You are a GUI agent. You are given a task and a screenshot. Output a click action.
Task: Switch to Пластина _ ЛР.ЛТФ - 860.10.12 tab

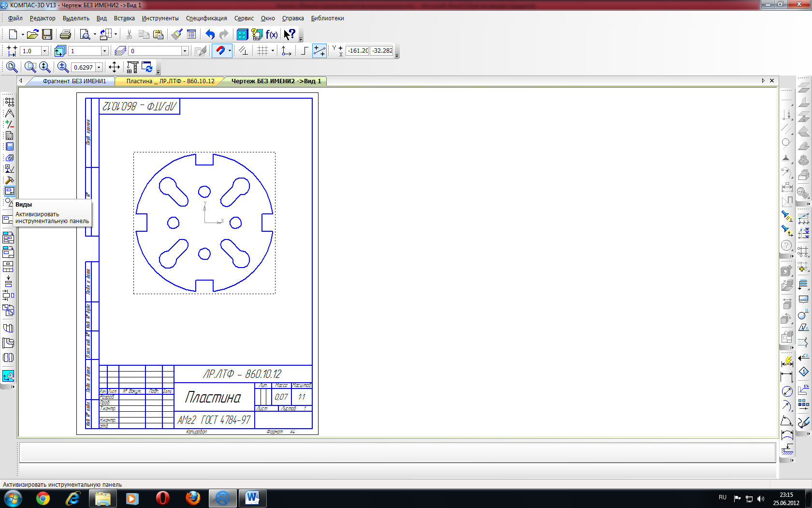tap(170, 81)
